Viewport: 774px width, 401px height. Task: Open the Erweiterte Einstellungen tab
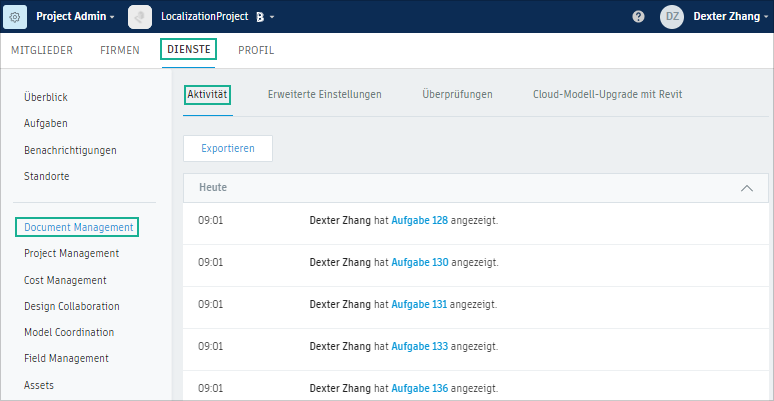[325, 94]
